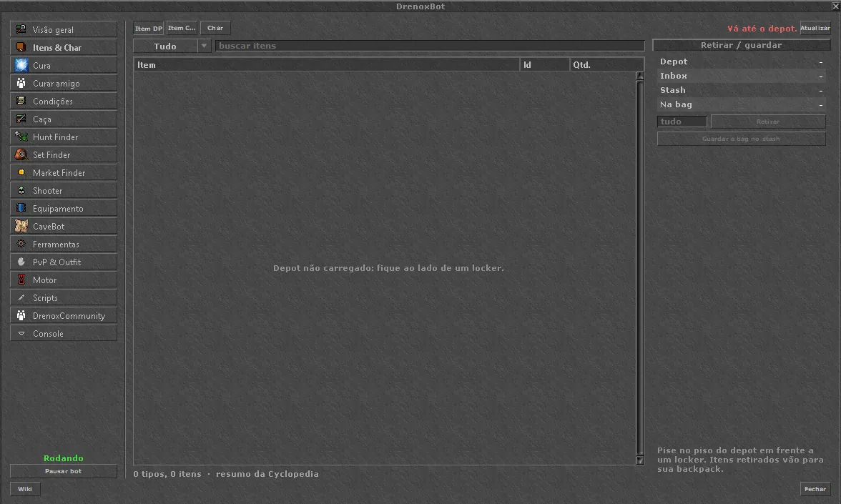Open the Cura section
The width and height of the screenshot is (841, 504).
click(x=63, y=66)
